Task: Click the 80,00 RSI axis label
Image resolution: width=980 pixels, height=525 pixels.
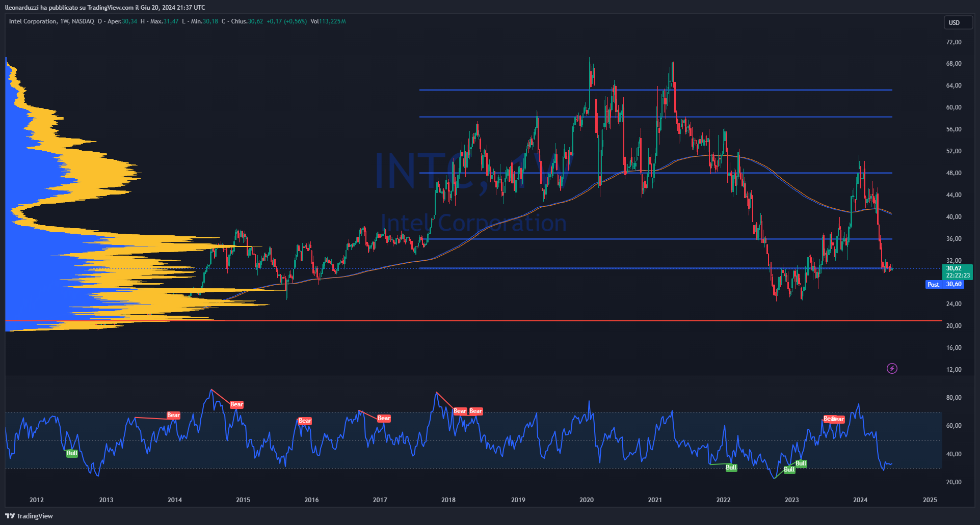Action: (x=953, y=398)
